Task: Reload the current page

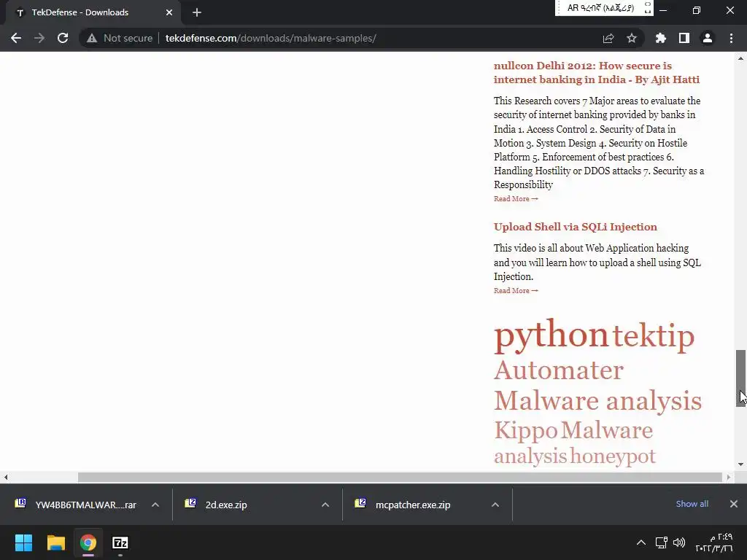Action: pyautogui.click(x=63, y=38)
